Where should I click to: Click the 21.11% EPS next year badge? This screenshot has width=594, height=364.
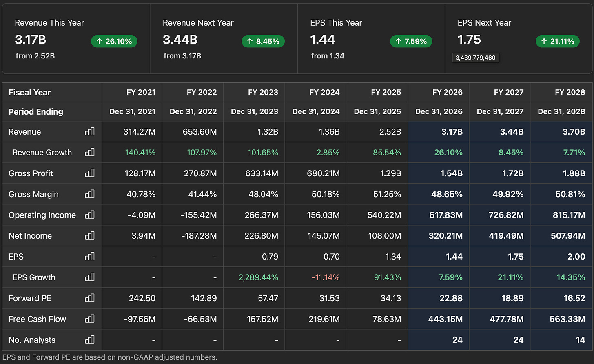[x=558, y=41]
